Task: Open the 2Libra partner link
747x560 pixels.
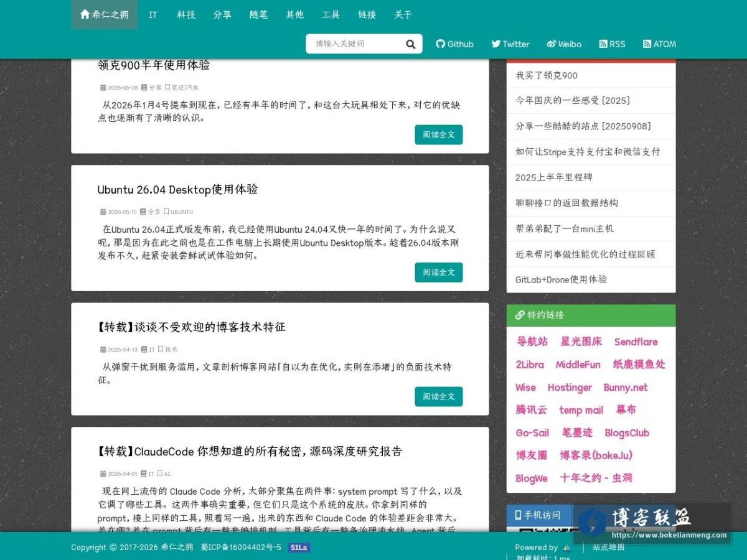Action: (530, 365)
